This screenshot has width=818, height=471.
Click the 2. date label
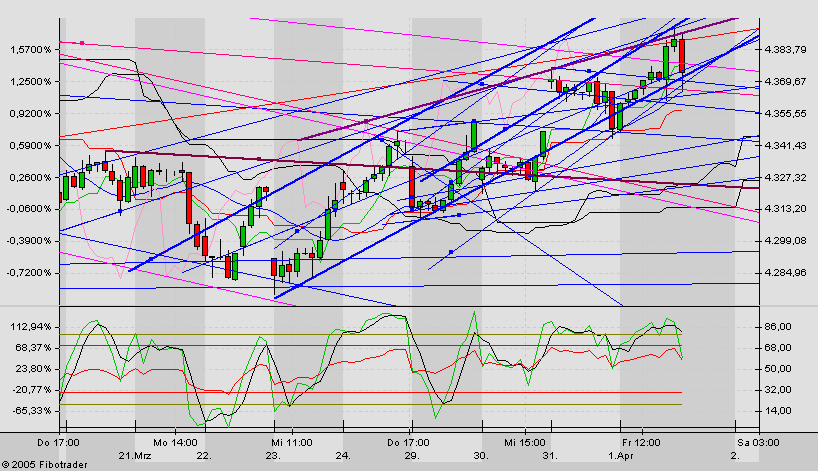click(735, 456)
